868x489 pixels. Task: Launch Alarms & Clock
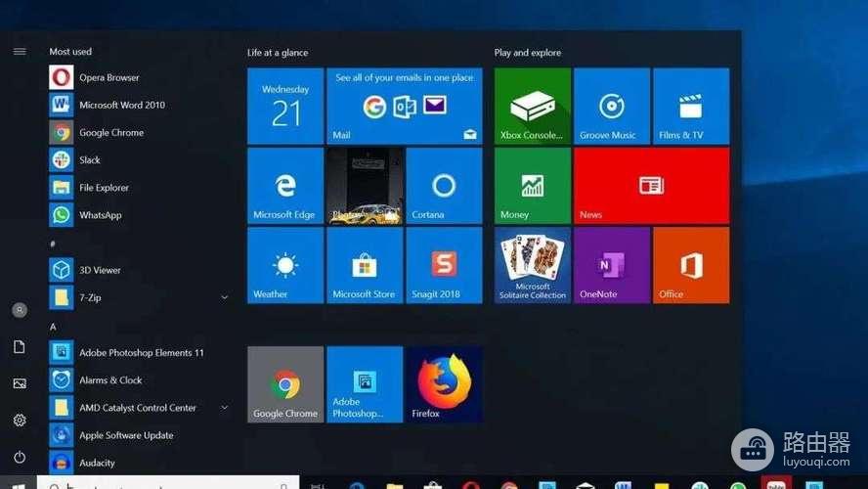point(139,379)
